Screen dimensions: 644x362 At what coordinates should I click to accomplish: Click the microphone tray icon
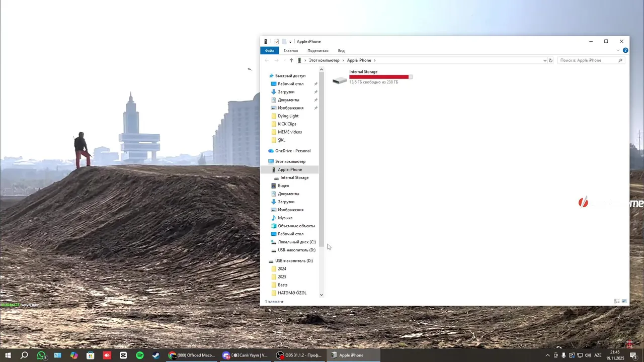pos(563,355)
